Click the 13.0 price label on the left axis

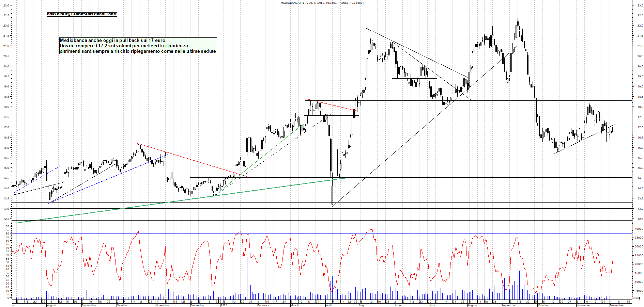click(6, 209)
